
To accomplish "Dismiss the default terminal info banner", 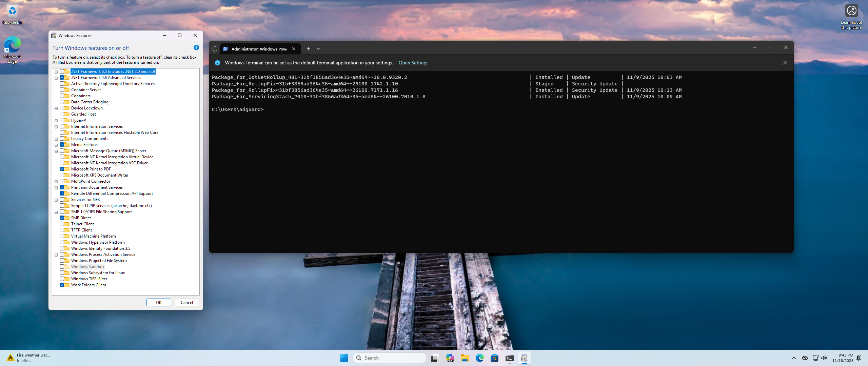I will pos(785,63).
